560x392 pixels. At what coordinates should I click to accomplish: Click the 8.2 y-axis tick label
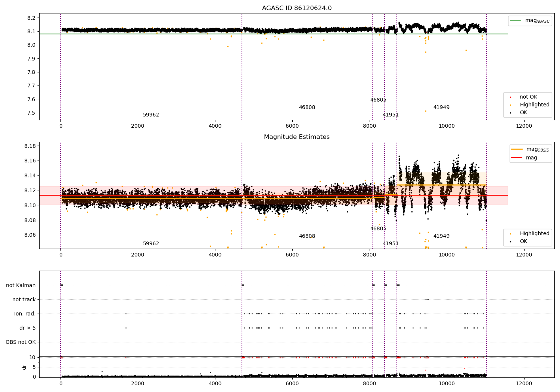click(x=31, y=18)
